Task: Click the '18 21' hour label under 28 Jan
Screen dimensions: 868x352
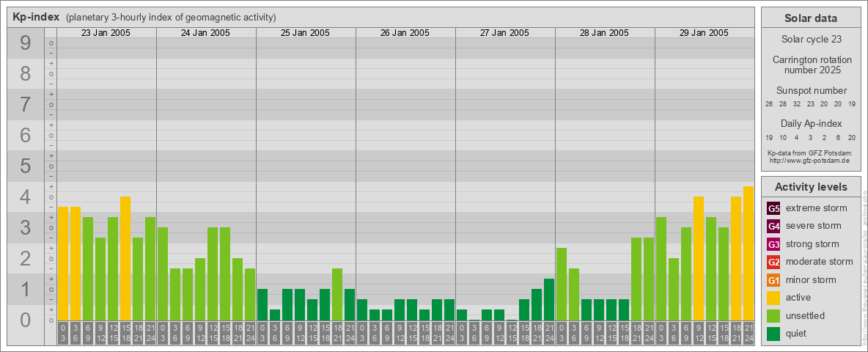Action: pyautogui.click(x=636, y=333)
